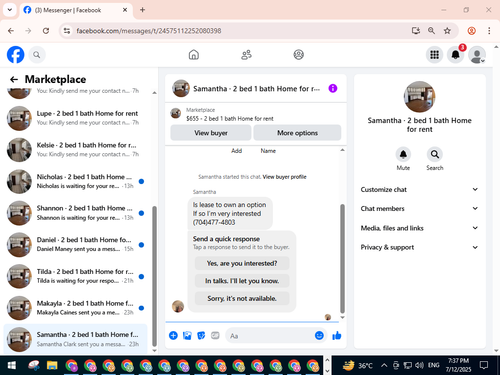Open the Makayla conversation
Viewport: 500px width, 375px height.
[x=75, y=308]
